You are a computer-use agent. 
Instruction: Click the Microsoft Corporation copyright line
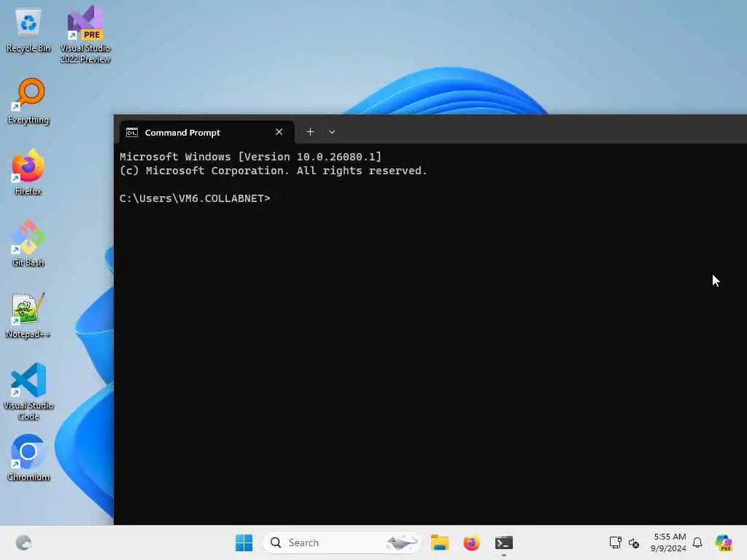[x=274, y=171]
